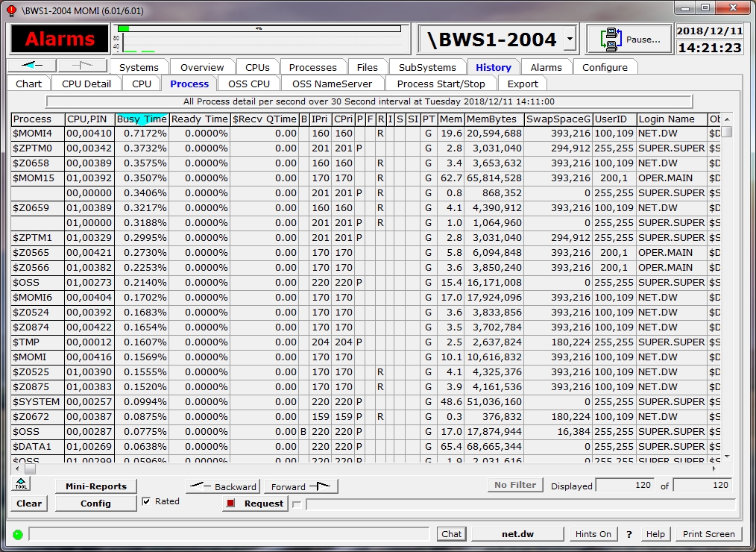Click the red Alarms indicator panel
The width and height of the screenshot is (756, 552).
[x=60, y=40]
